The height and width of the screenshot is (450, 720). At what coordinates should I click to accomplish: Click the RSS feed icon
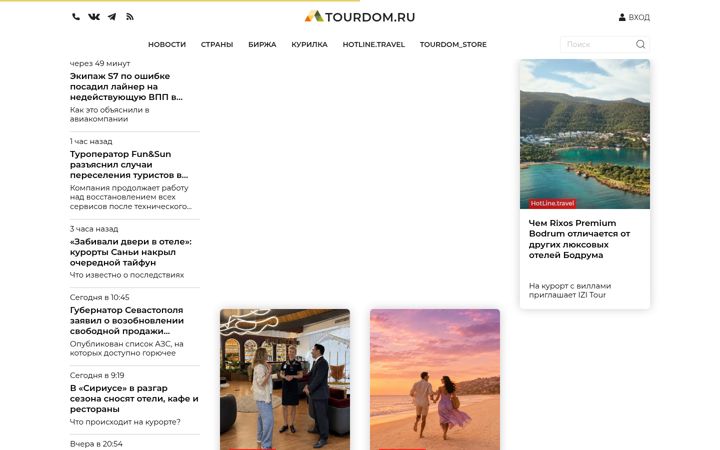130,17
